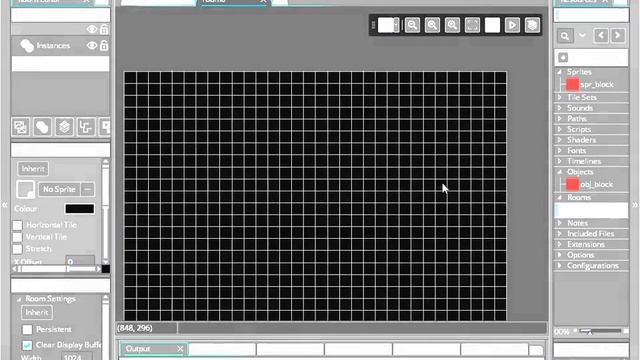Fit the room to the window
Image resolution: width=640 pixels, height=360 pixels.
[x=472, y=25]
